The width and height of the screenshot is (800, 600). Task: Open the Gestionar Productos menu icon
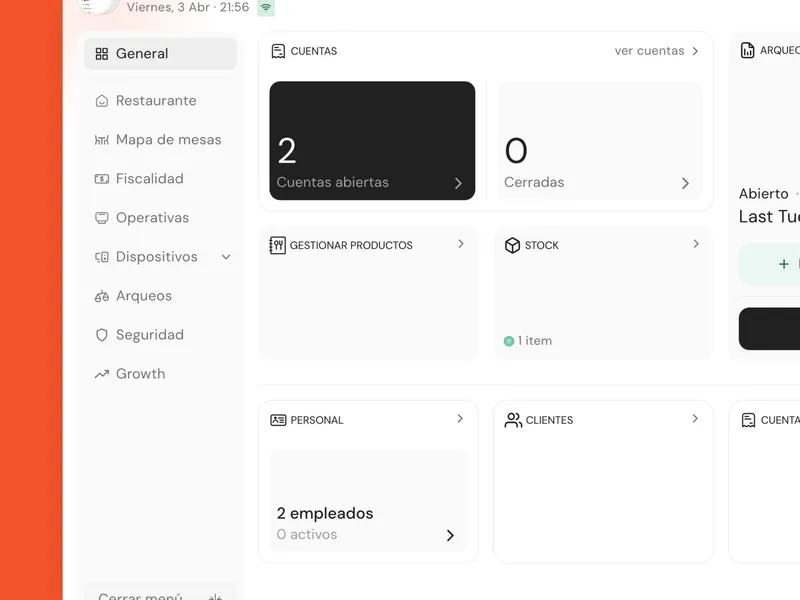pyautogui.click(x=278, y=245)
